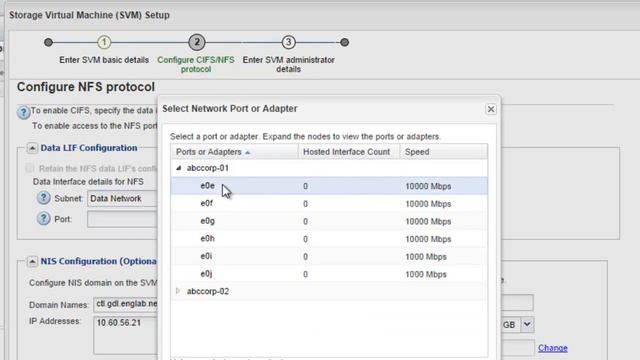The width and height of the screenshot is (640, 360).
Task: Select port e0g row
Action: click(x=329, y=221)
